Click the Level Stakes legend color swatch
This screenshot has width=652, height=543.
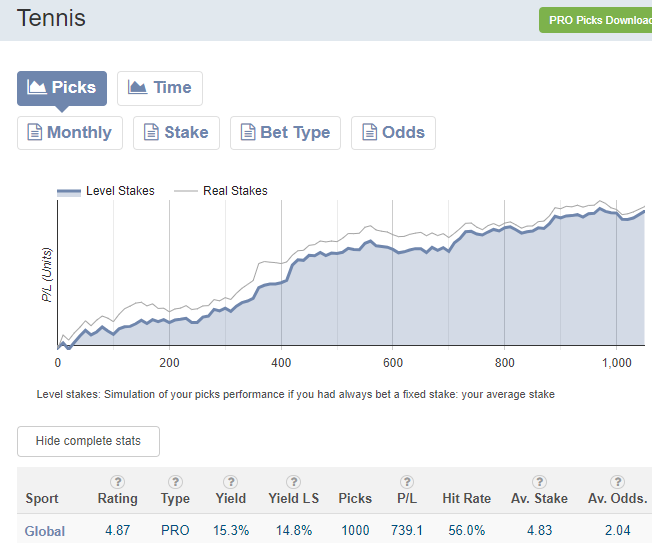click(69, 192)
